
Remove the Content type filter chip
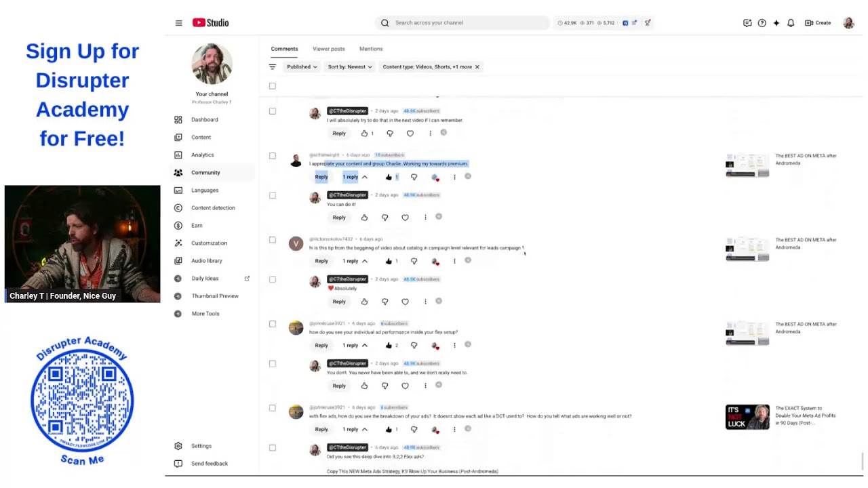coord(477,67)
